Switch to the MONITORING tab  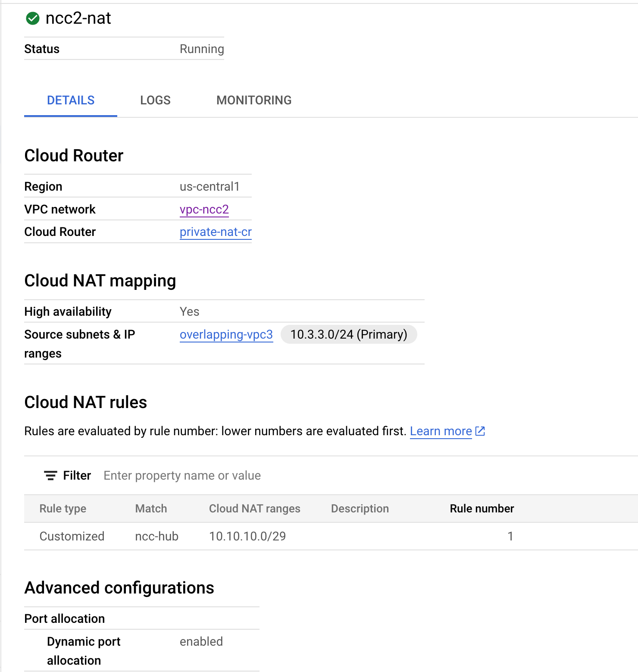[x=254, y=100]
